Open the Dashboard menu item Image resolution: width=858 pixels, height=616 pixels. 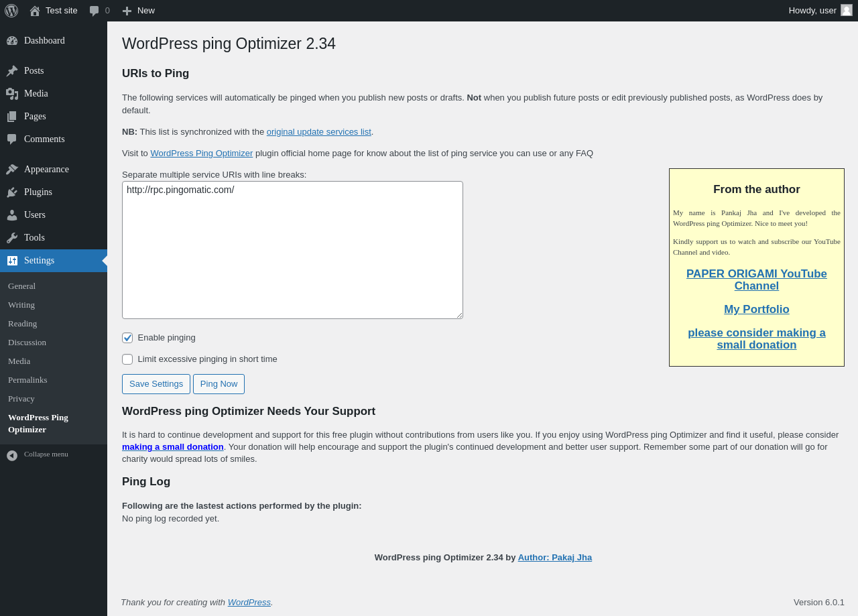[x=54, y=41]
